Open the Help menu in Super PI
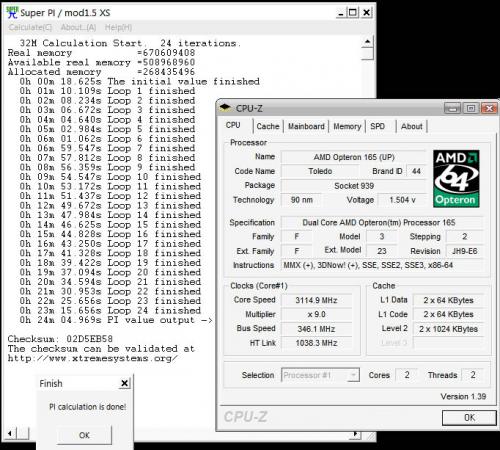500x450 pixels. tap(118, 27)
